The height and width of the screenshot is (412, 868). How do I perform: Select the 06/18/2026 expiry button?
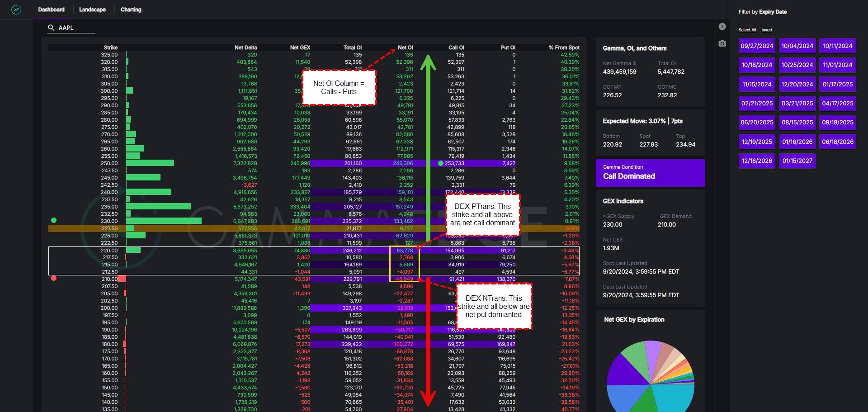(837, 142)
